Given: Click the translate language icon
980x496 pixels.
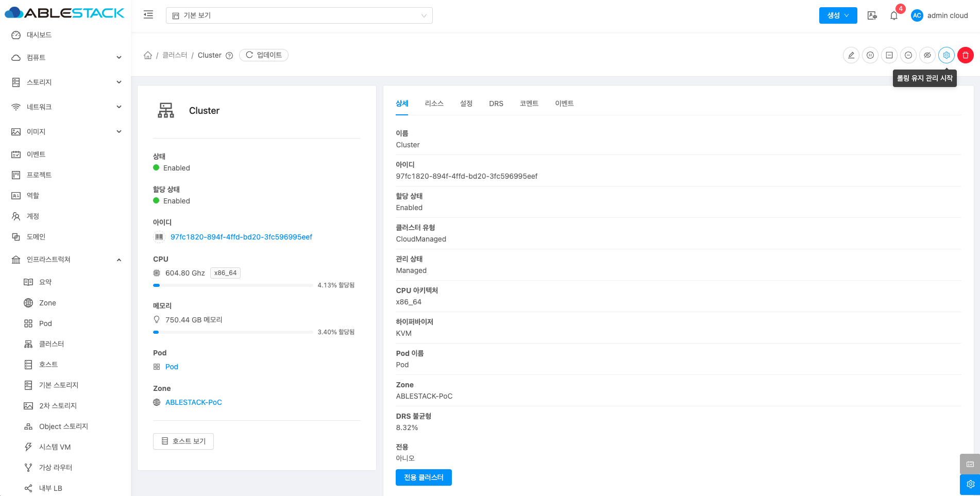Looking at the screenshot, I should point(872,15).
